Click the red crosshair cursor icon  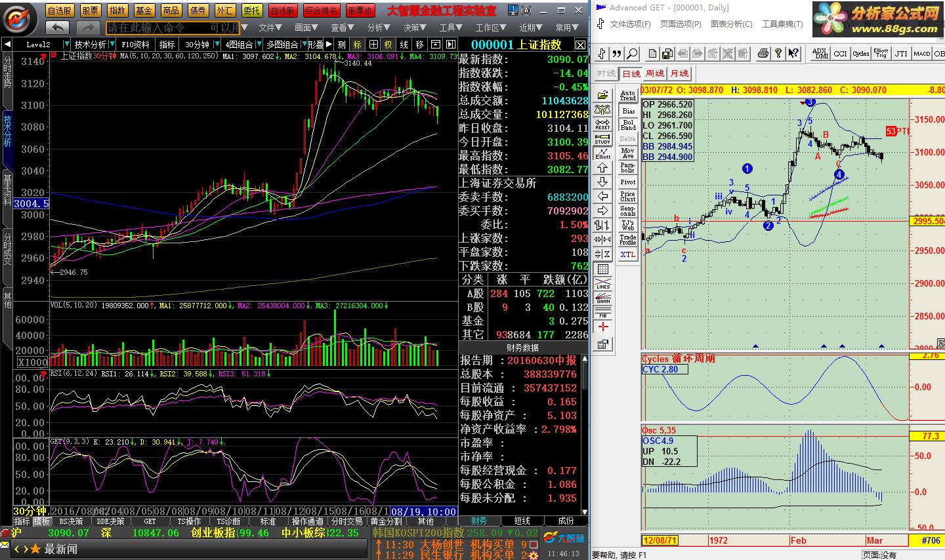pos(603,327)
